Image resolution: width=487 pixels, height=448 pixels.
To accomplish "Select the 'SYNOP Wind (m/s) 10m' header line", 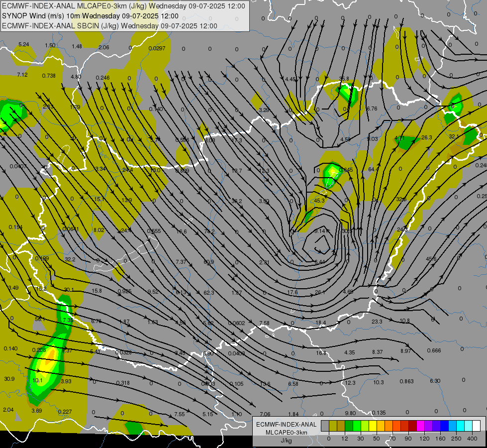I will (90, 16).
